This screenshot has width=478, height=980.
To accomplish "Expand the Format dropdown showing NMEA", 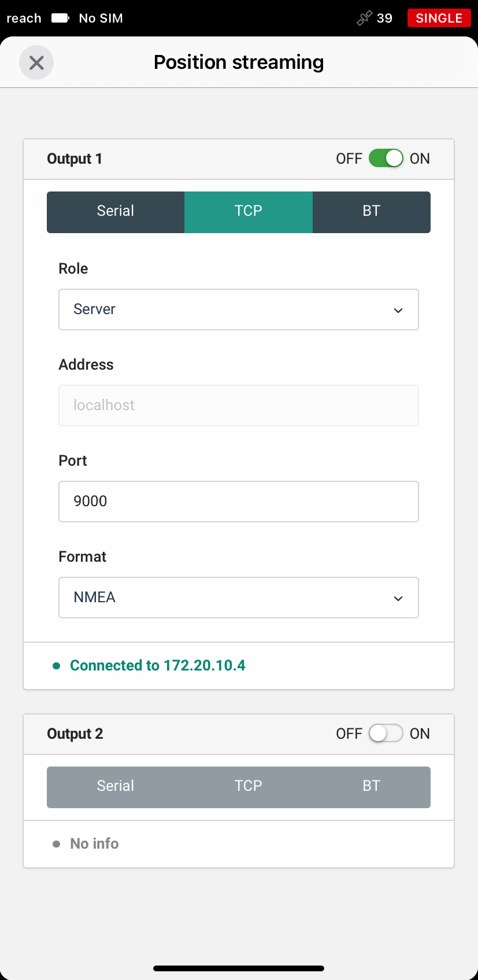I will [x=239, y=598].
